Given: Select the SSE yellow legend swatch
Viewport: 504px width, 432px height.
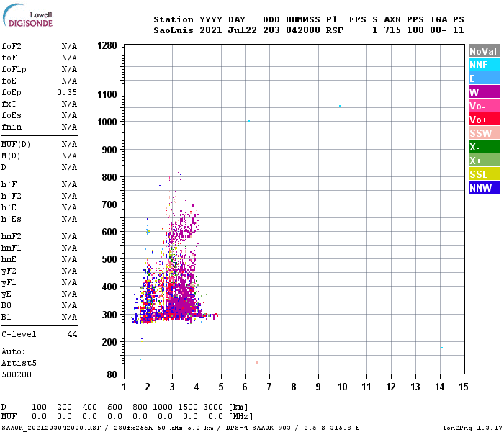Looking at the screenshot, I should [484, 174].
